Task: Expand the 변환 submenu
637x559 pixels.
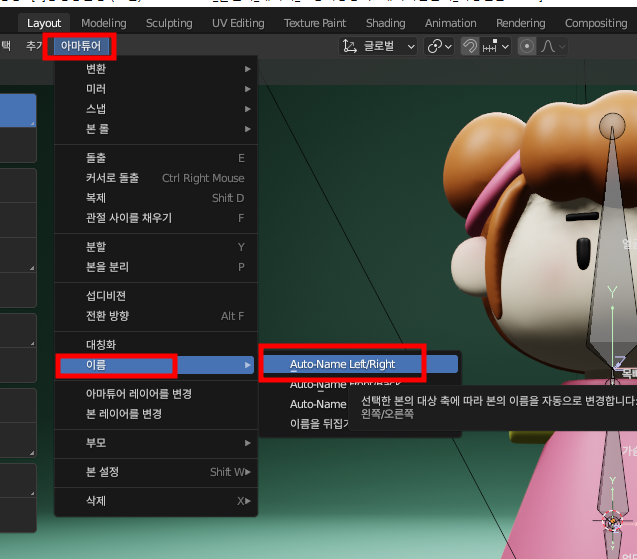Action: pyautogui.click(x=156, y=69)
